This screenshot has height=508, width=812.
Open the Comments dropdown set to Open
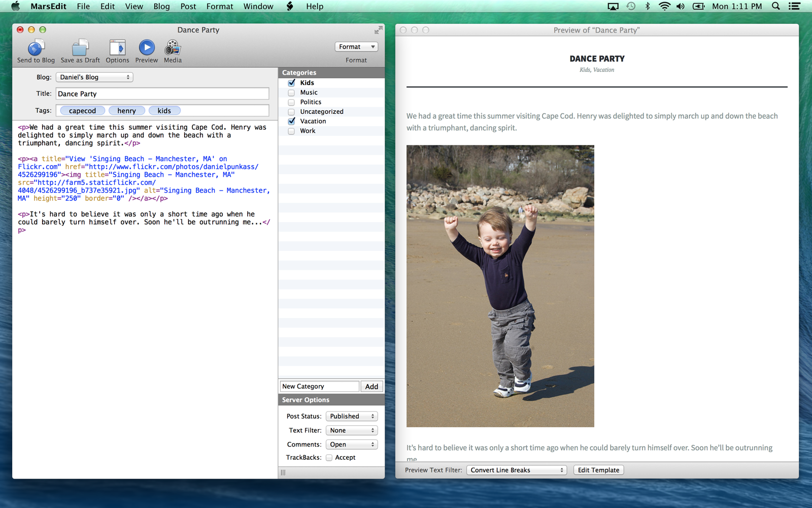[352, 444]
